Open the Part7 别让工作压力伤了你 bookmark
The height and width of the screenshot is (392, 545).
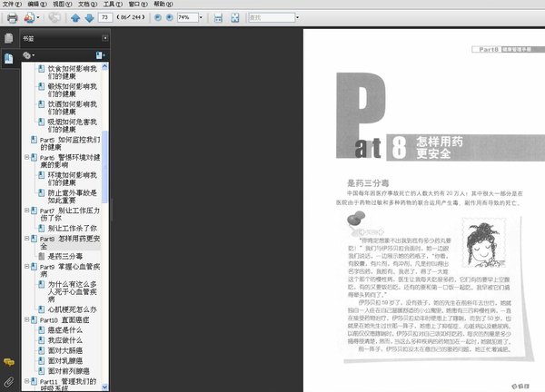(x=70, y=214)
